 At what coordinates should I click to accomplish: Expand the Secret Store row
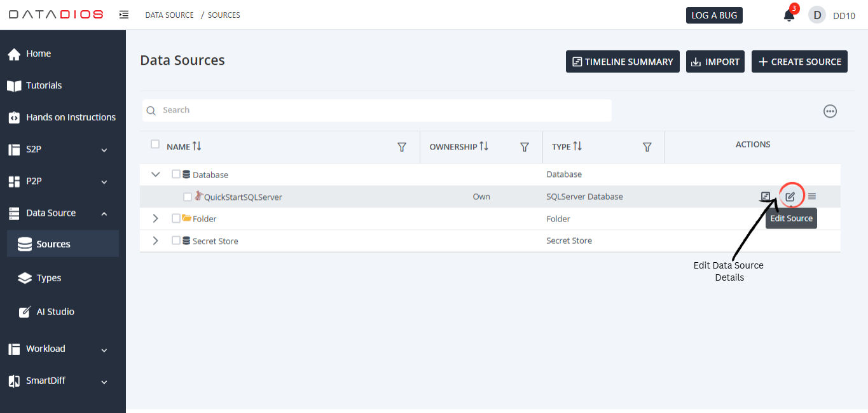click(x=155, y=241)
